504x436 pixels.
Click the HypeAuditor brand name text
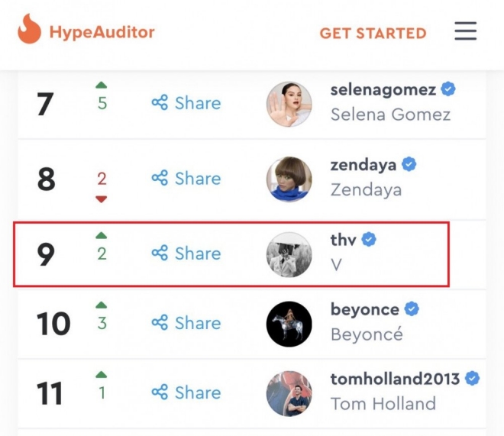(102, 32)
